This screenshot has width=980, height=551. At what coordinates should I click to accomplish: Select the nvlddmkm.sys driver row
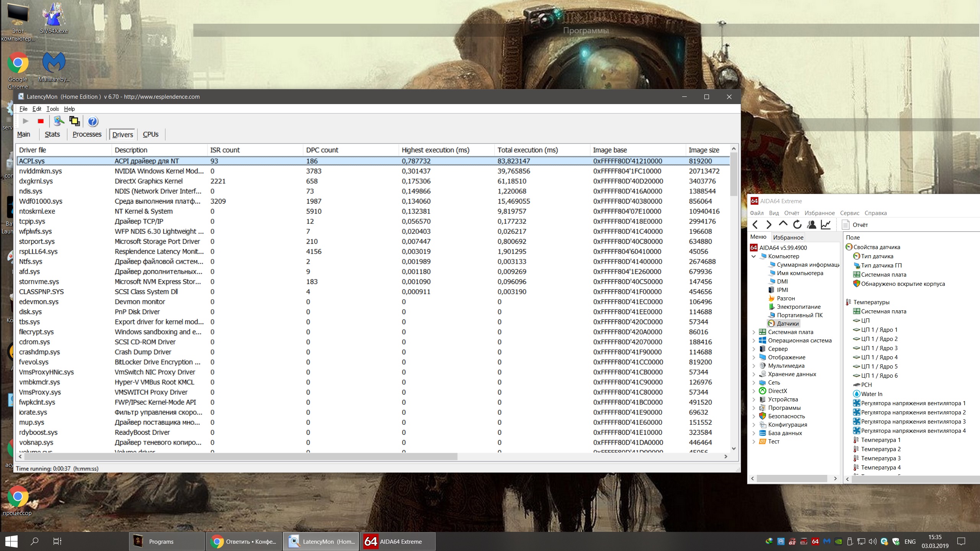click(40, 171)
